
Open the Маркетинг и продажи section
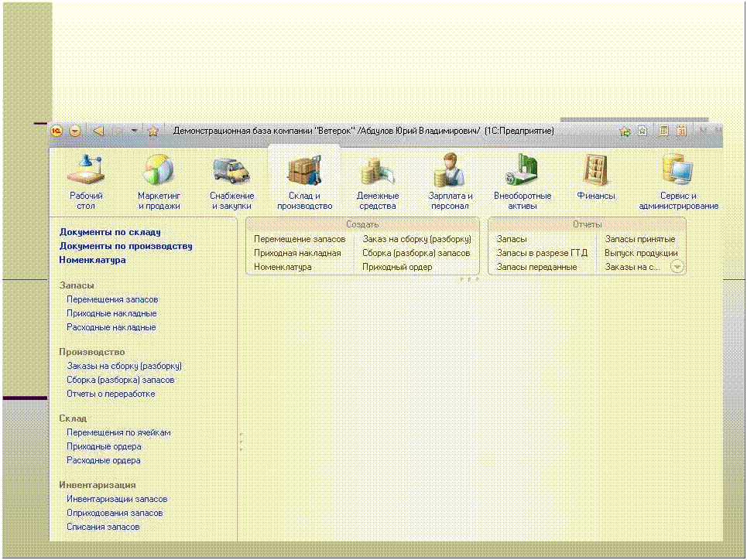click(159, 182)
